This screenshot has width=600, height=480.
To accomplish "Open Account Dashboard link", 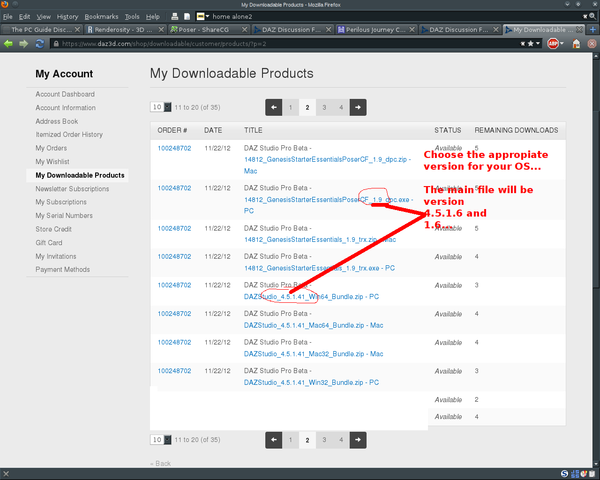I will click(65, 94).
